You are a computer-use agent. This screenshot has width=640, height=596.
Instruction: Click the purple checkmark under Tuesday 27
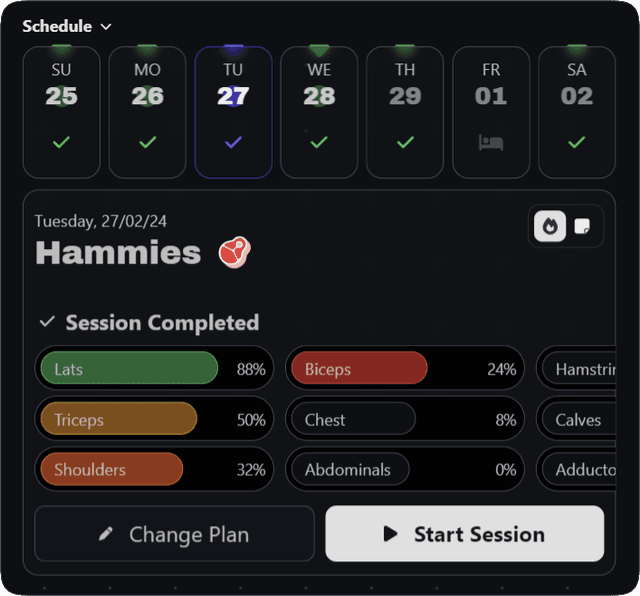click(x=233, y=142)
